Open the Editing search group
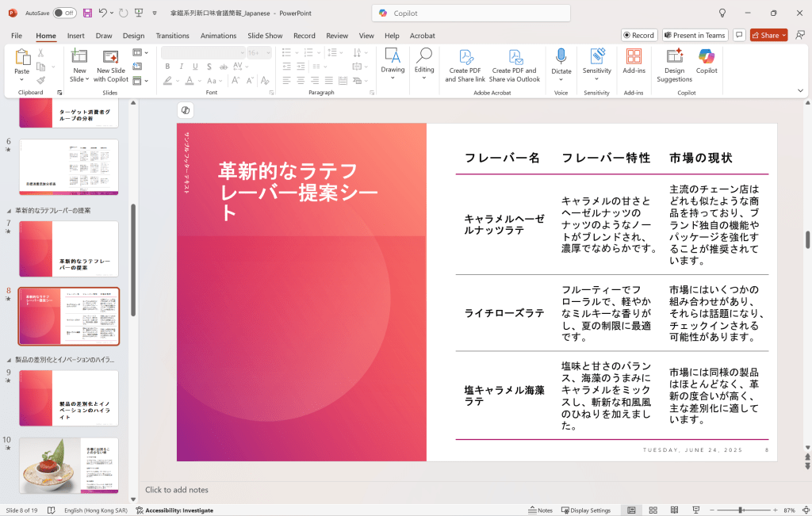The height and width of the screenshot is (516, 812). click(x=424, y=63)
